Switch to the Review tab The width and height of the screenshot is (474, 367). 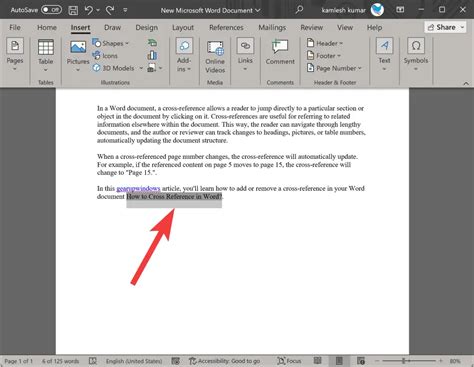[x=312, y=27]
